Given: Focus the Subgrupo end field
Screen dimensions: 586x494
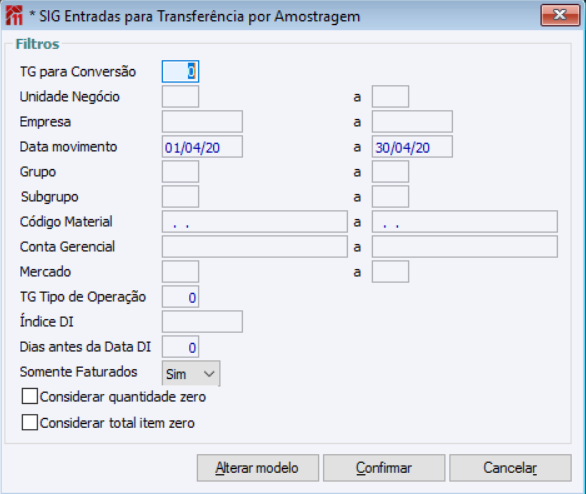Looking at the screenshot, I should (x=390, y=197).
